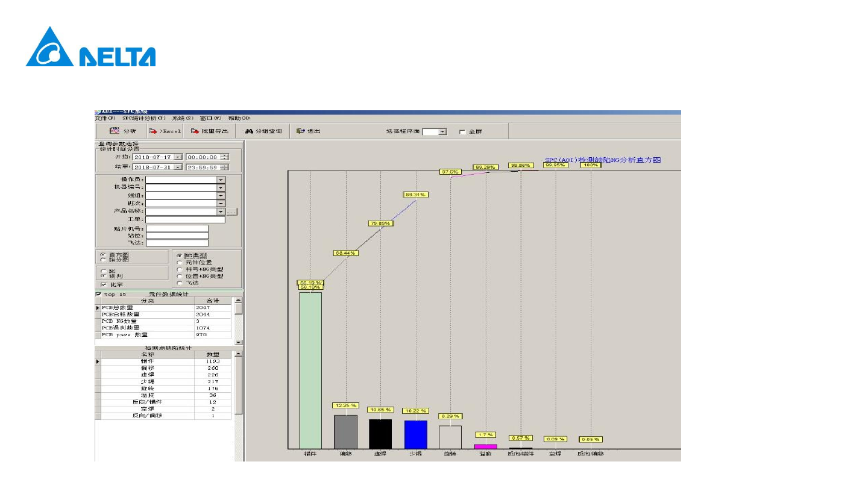The width and height of the screenshot is (868, 488).
Task: Select the NG类型 radio button
Action: click(x=180, y=255)
